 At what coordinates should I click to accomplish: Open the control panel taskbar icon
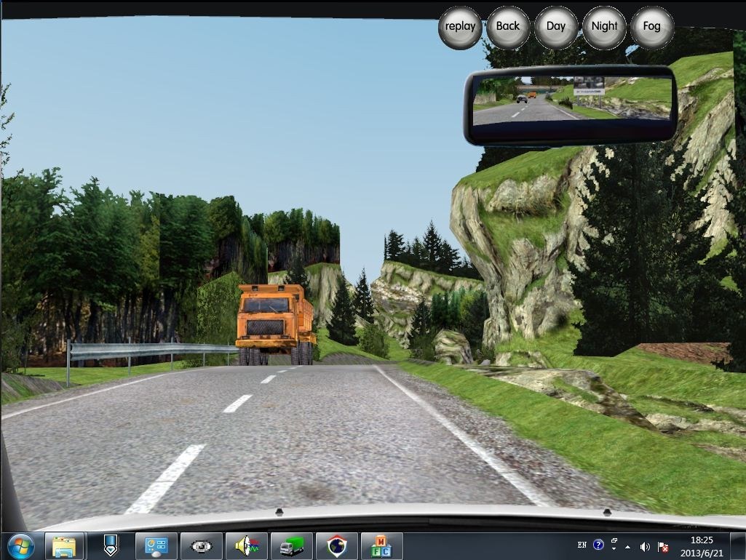coord(156,545)
